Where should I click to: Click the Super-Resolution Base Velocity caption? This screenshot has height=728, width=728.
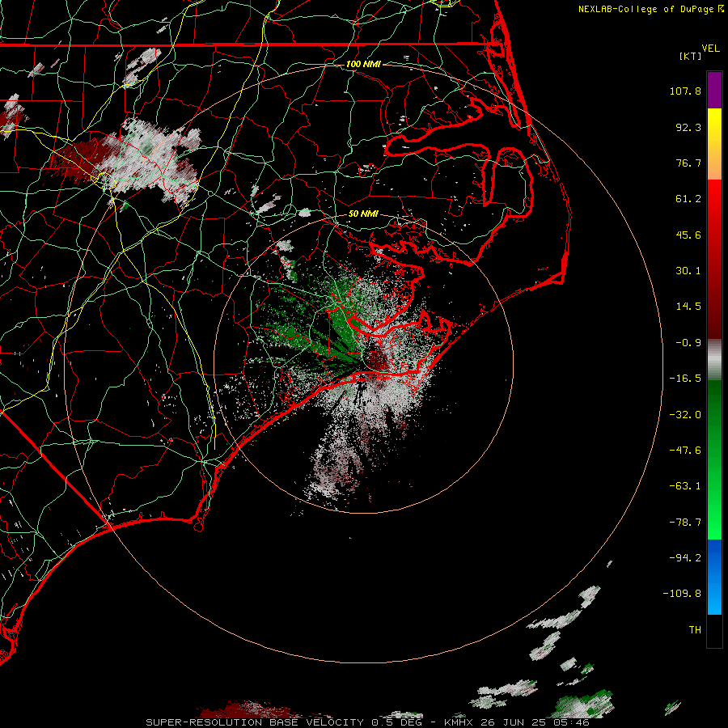coord(367,722)
